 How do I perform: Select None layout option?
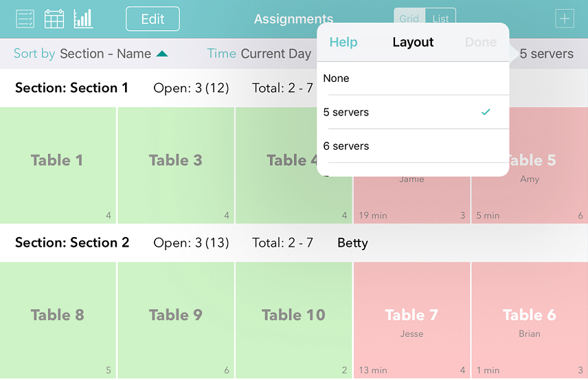[x=413, y=78]
